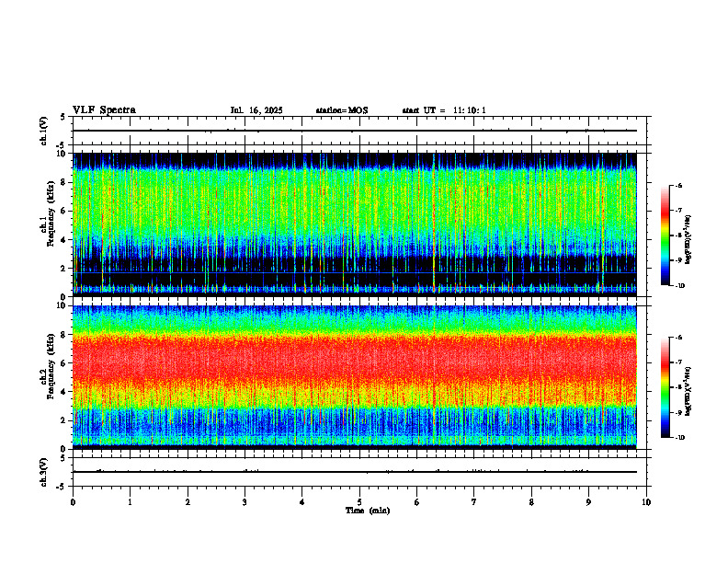The height and width of the screenshot is (563, 728).
Task: Click the "ch.3(V)" label of bottom waveform panel
Action: point(43,473)
